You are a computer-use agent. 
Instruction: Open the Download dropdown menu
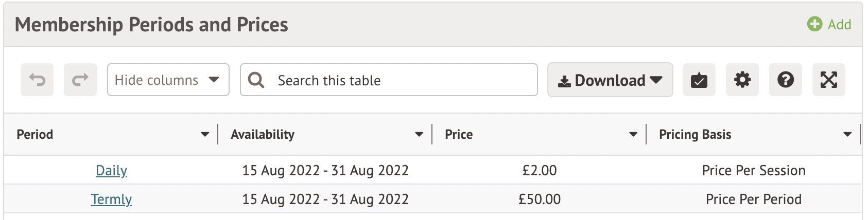pyautogui.click(x=610, y=80)
